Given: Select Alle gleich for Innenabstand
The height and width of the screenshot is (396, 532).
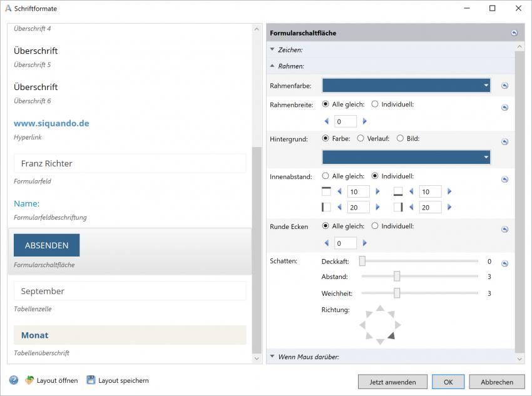Looking at the screenshot, I should point(325,176).
